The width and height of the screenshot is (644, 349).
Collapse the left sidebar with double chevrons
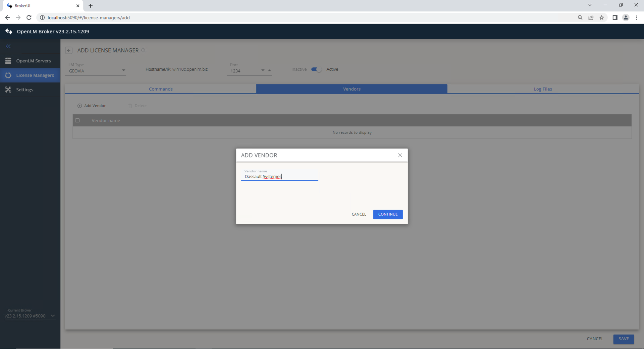tap(8, 46)
